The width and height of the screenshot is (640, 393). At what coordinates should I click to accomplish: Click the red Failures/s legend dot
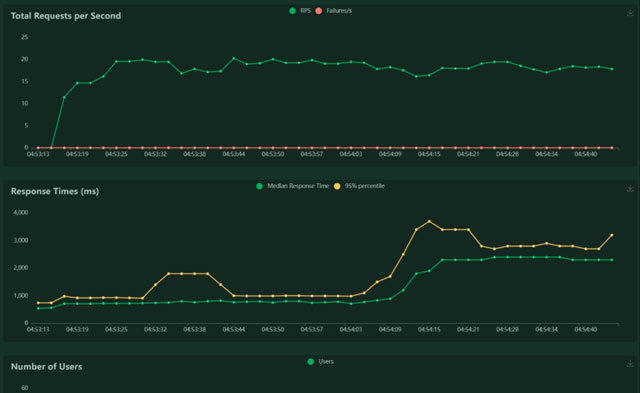pos(319,11)
